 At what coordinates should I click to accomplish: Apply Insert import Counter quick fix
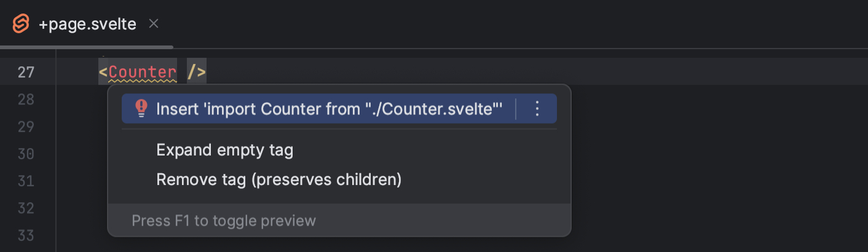point(329,109)
